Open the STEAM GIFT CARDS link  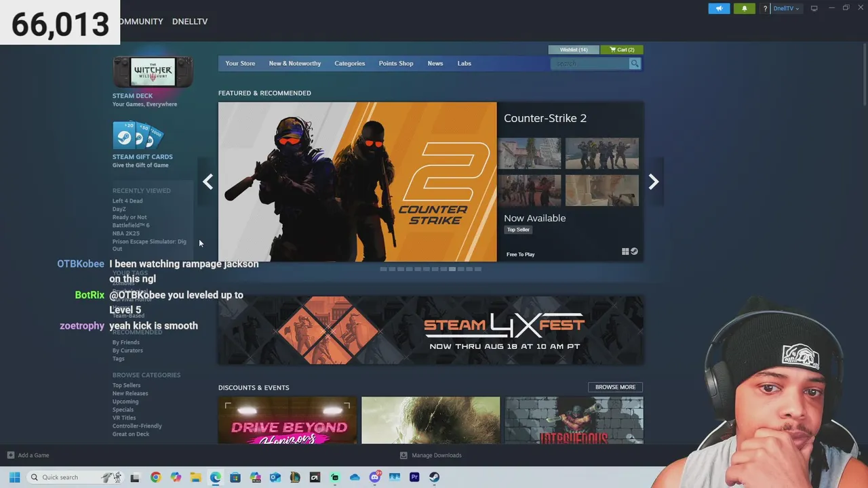point(142,157)
